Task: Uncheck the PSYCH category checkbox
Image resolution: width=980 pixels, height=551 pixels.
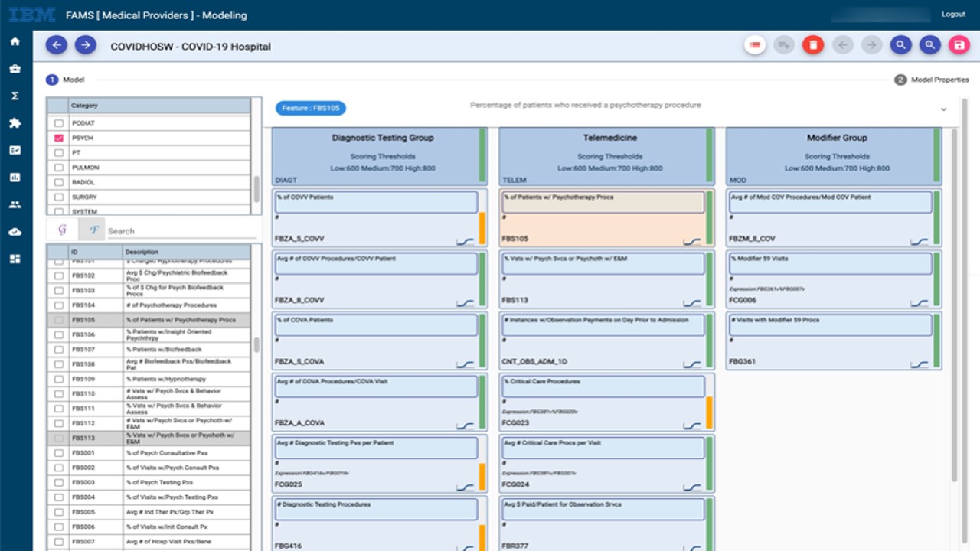Action: pyautogui.click(x=58, y=138)
